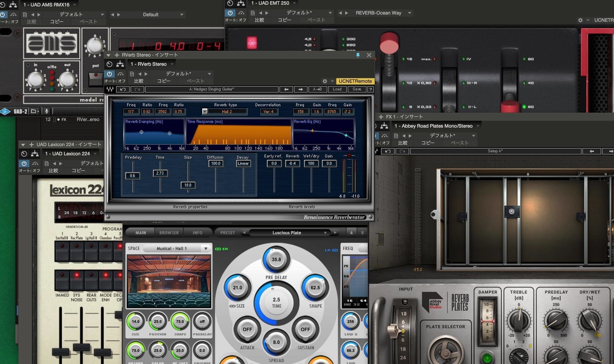Viewport: 614px width, 364px height.
Task: Switch to the BROWSER tab in reverb plugin
Action: (x=169, y=233)
